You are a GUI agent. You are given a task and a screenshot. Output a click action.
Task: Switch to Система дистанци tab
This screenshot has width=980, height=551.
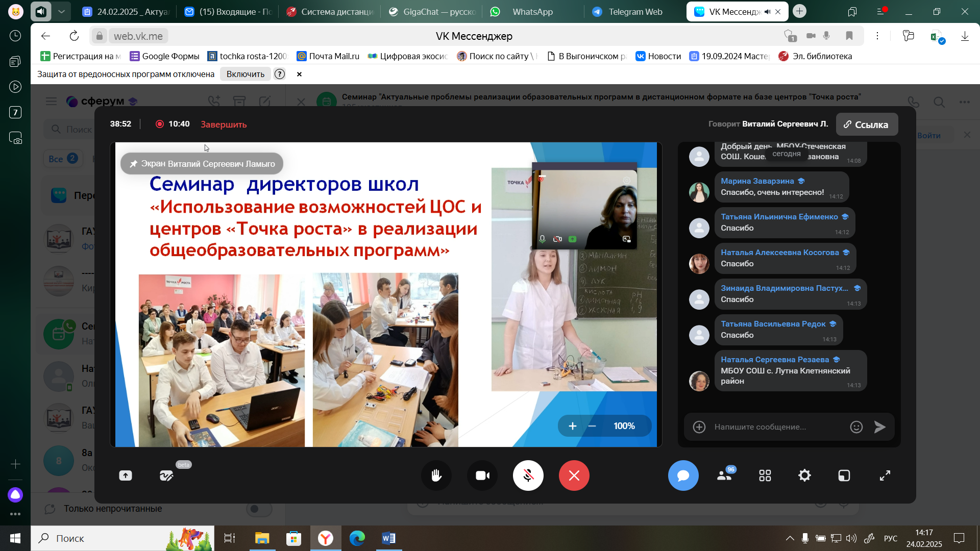[330, 12]
